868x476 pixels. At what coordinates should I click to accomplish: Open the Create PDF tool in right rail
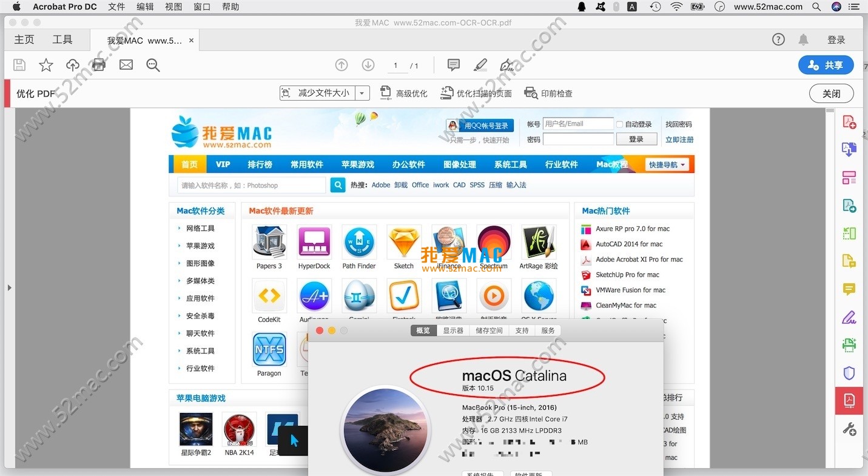click(849, 121)
